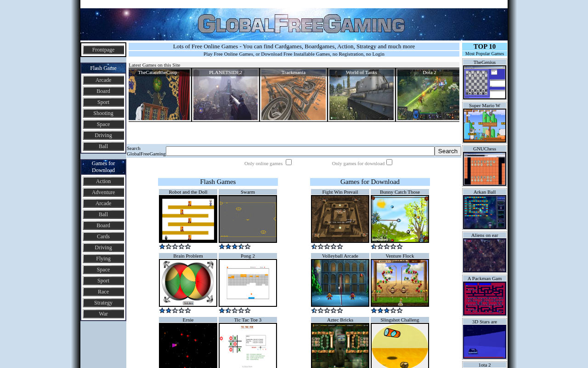588x368 pixels.
Task: Open Trackmania latest game thumbnail
Action: pyautogui.click(x=294, y=95)
